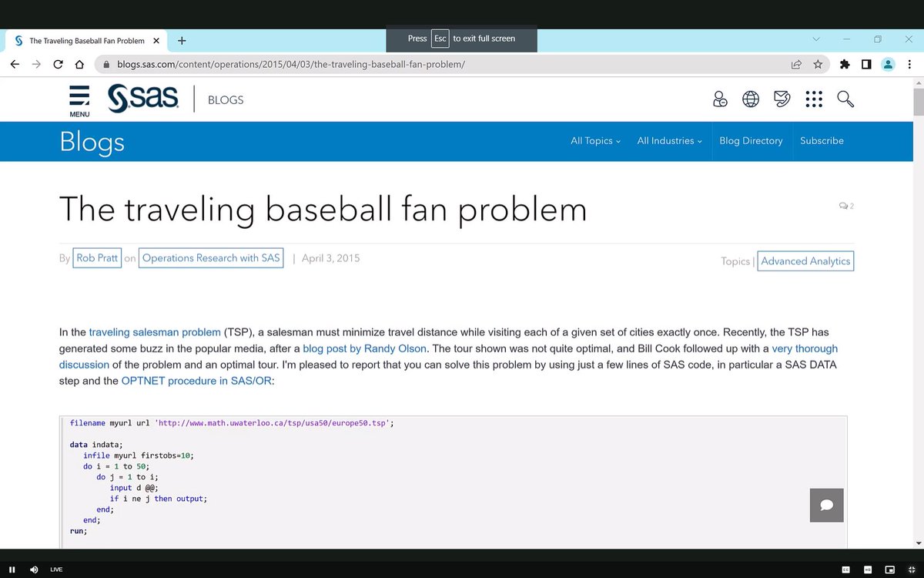
Task: Click the SAS logo
Action: (143, 99)
